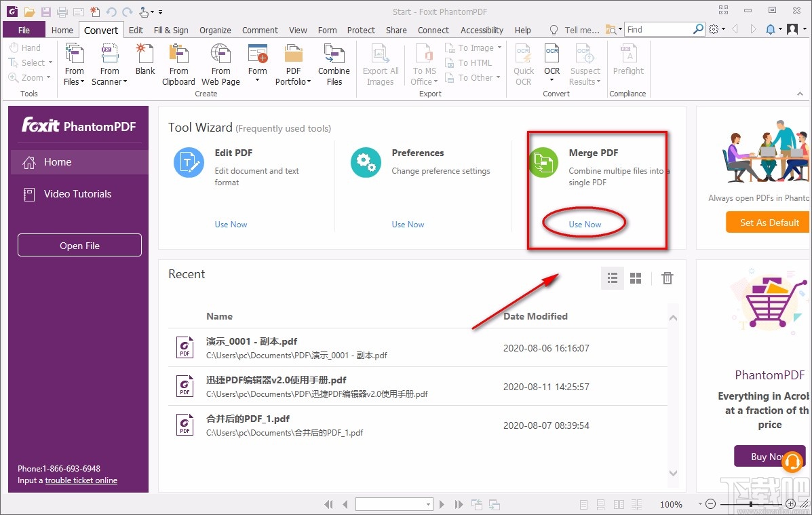
Task: Click the Open File button
Action: 79,245
